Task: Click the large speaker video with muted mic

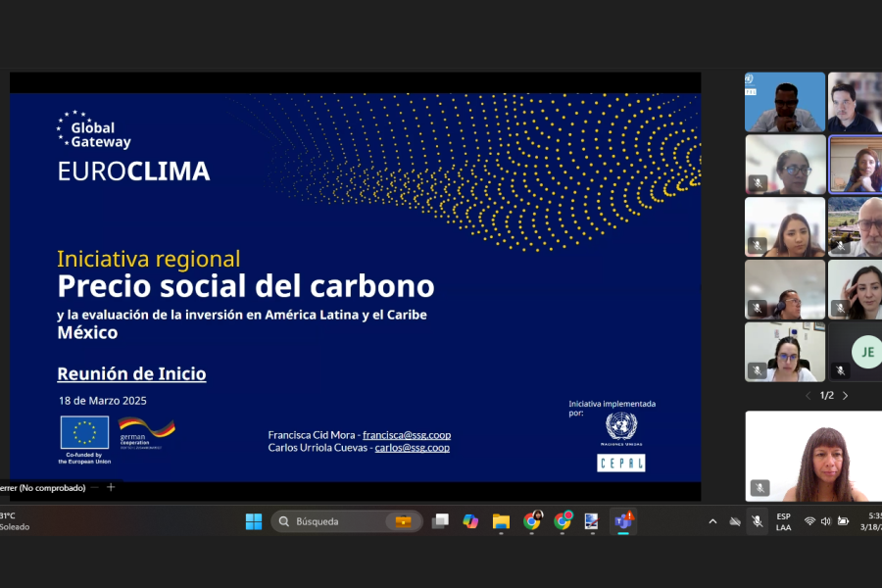Action: [813, 456]
